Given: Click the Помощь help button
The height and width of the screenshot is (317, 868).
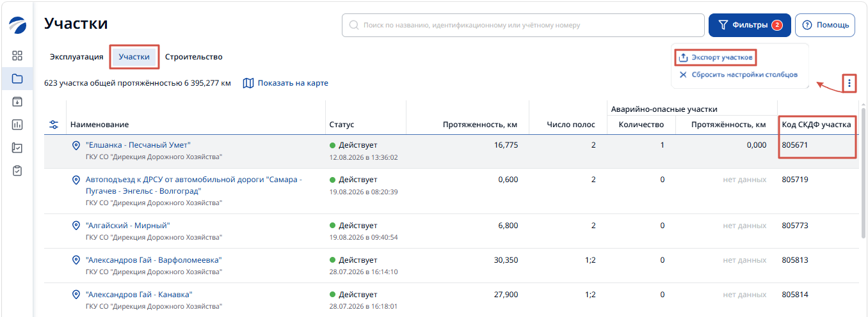Looking at the screenshot, I should tap(825, 25).
